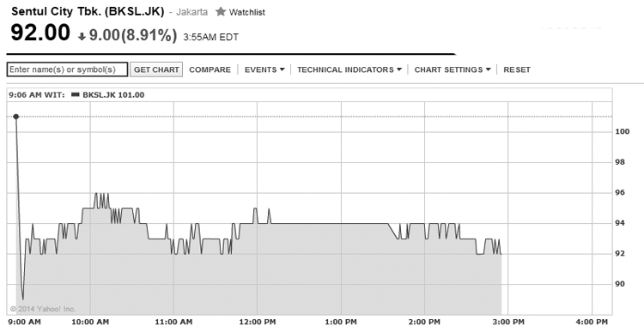Click the RESET link

point(517,69)
